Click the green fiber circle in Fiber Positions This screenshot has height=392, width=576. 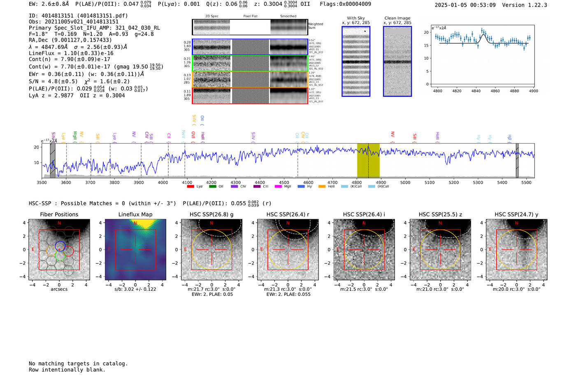point(60,255)
